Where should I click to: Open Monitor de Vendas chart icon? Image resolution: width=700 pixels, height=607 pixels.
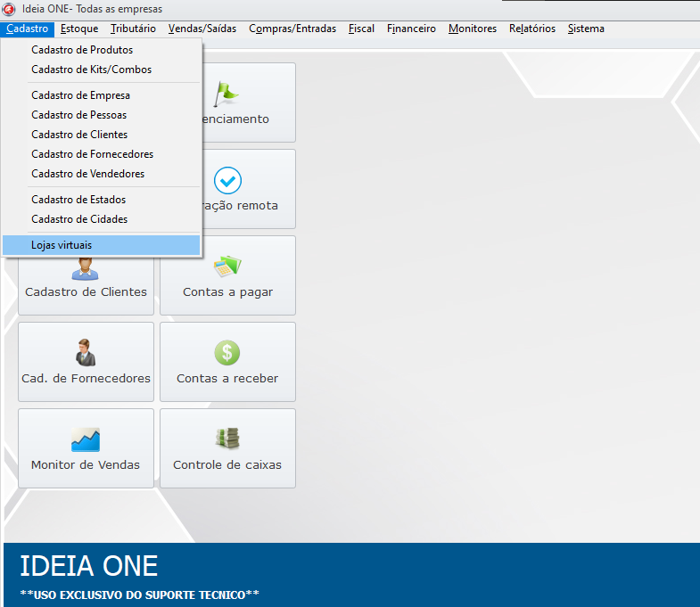(x=86, y=439)
